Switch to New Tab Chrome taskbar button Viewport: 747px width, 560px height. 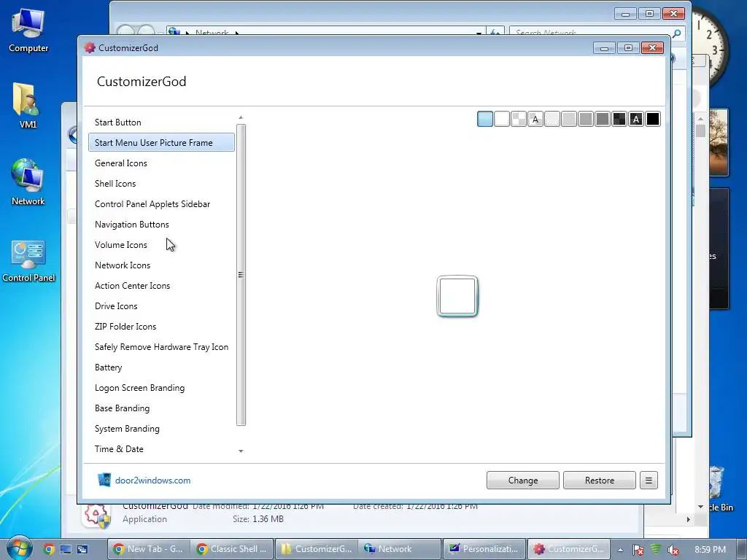149,549
